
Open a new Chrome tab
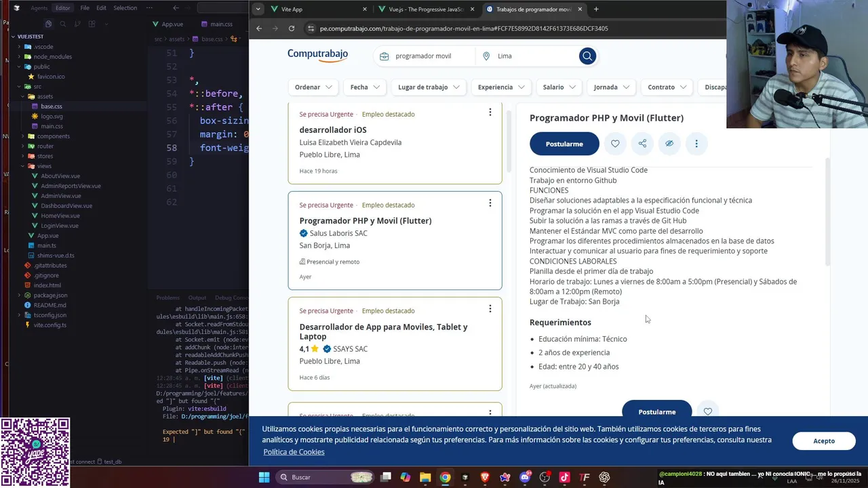point(596,9)
